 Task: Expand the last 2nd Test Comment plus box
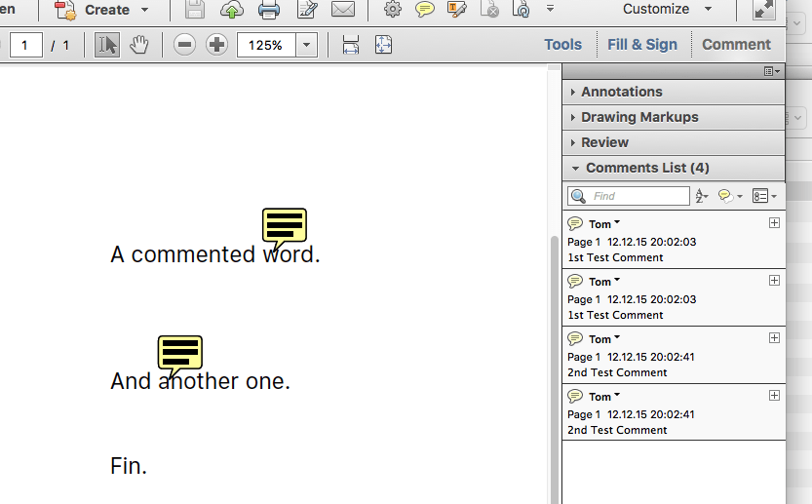click(x=774, y=396)
